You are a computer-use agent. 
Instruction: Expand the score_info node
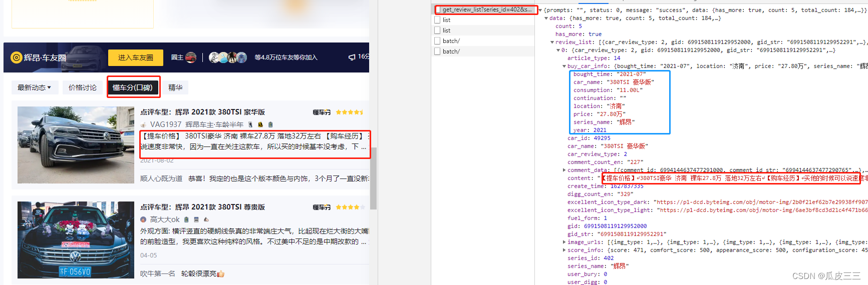(x=564, y=250)
